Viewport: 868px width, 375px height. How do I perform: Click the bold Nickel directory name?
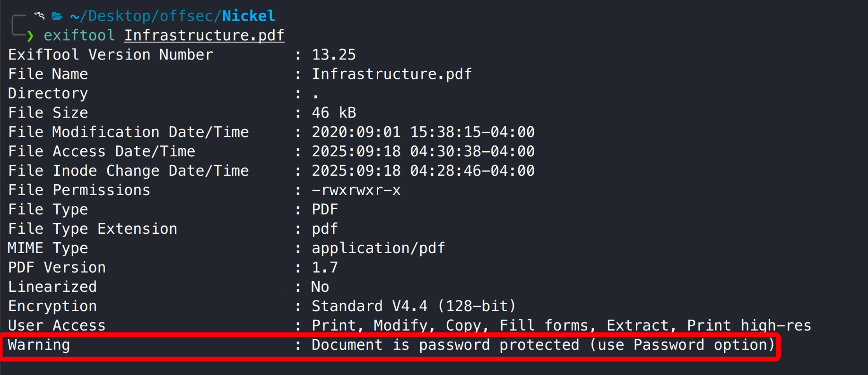pos(249,16)
